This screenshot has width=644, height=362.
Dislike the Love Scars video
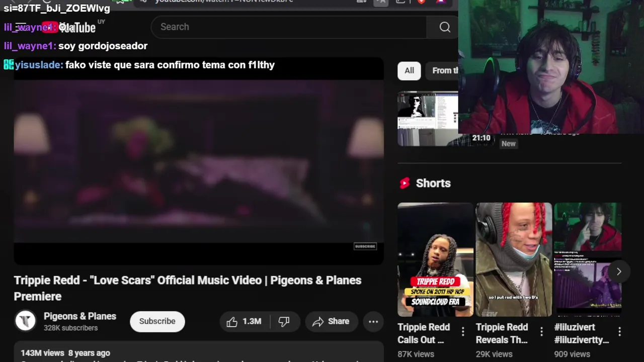tap(284, 322)
